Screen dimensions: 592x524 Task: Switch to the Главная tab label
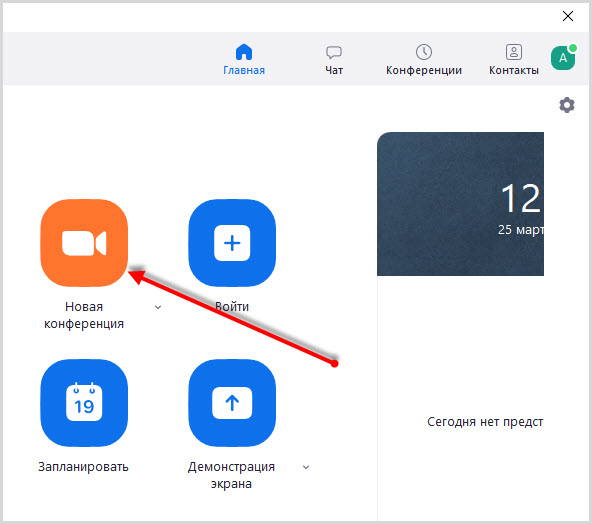[x=244, y=70]
